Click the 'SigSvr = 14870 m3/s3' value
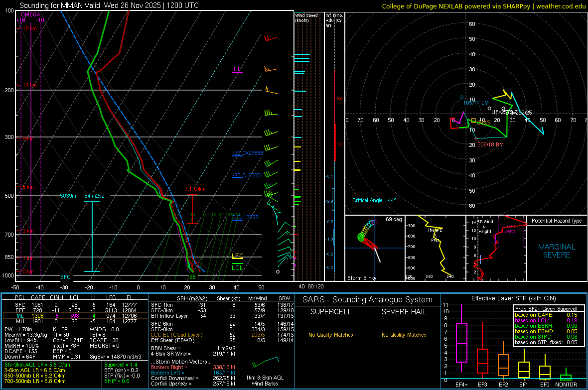This screenshot has width=588, height=390. [116, 357]
